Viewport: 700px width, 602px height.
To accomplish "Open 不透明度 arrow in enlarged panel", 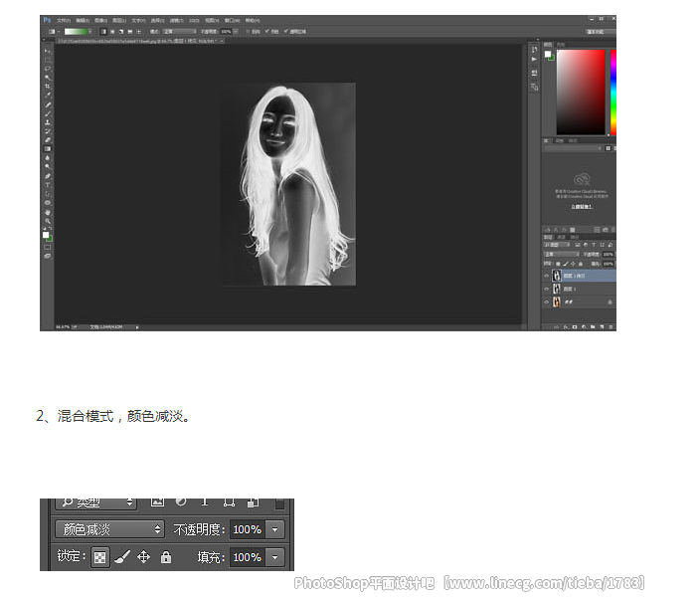I will click(x=275, y=529).
